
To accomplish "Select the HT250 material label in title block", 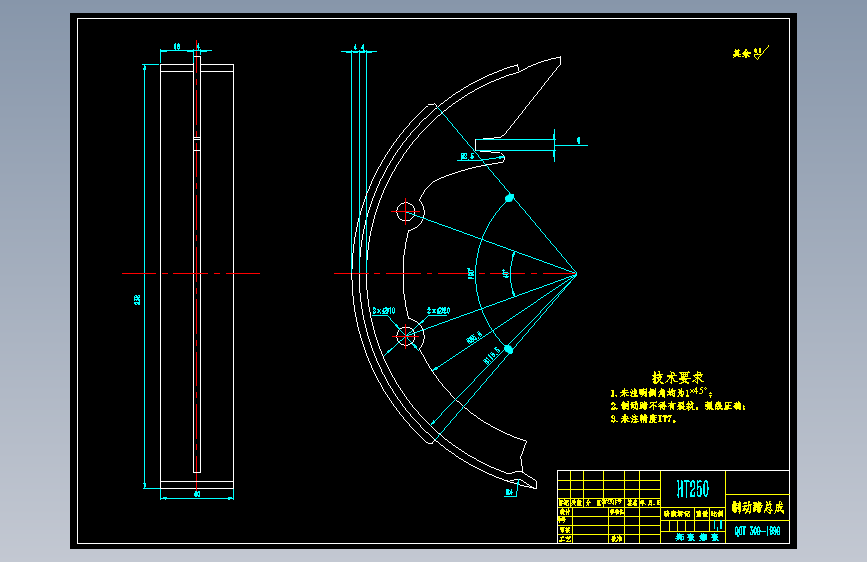I will point(692,489).
